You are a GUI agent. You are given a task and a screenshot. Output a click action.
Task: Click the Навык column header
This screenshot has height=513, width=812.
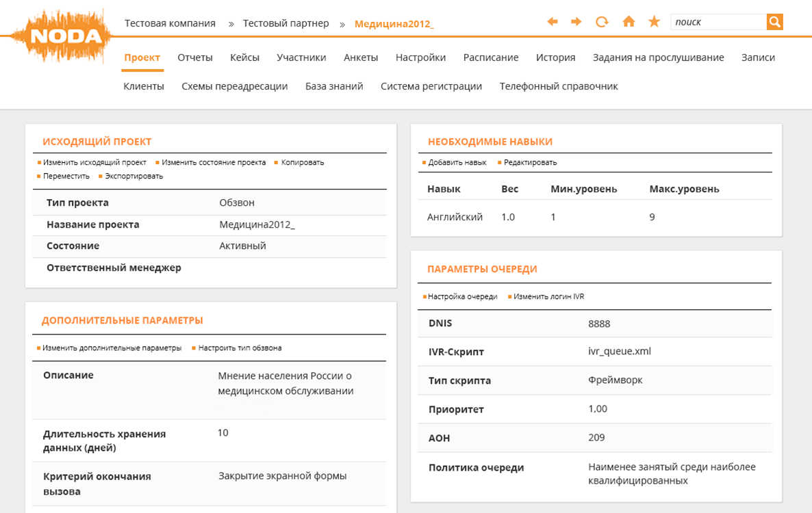pyautogui.click(x=444, y=189)
